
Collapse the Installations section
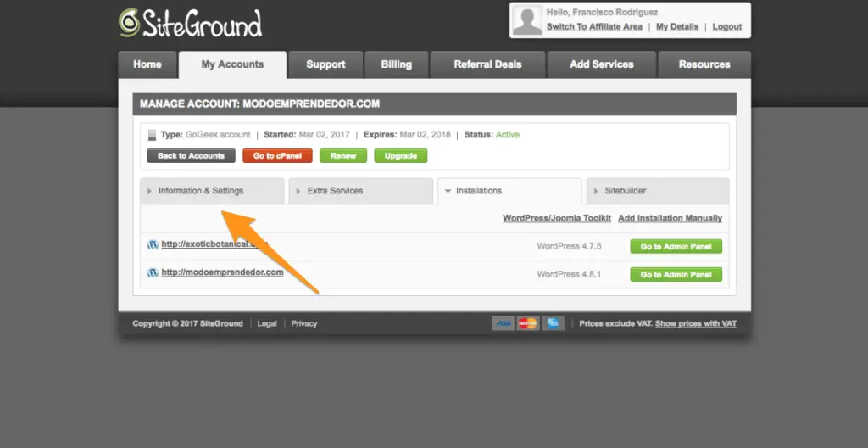tap(509, 191)
